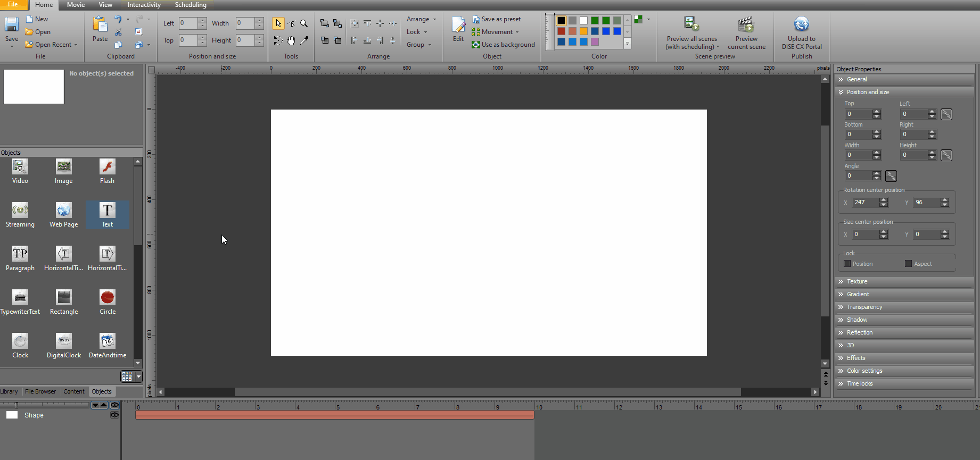
Task: Choose the eyedropper tool
Action: (304, 40)
